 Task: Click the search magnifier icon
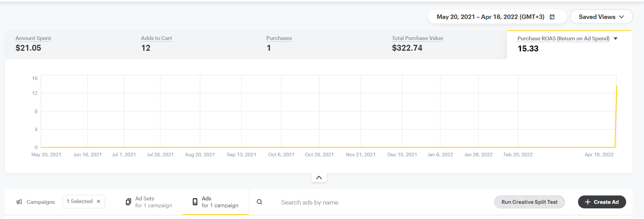pos(259,202)
